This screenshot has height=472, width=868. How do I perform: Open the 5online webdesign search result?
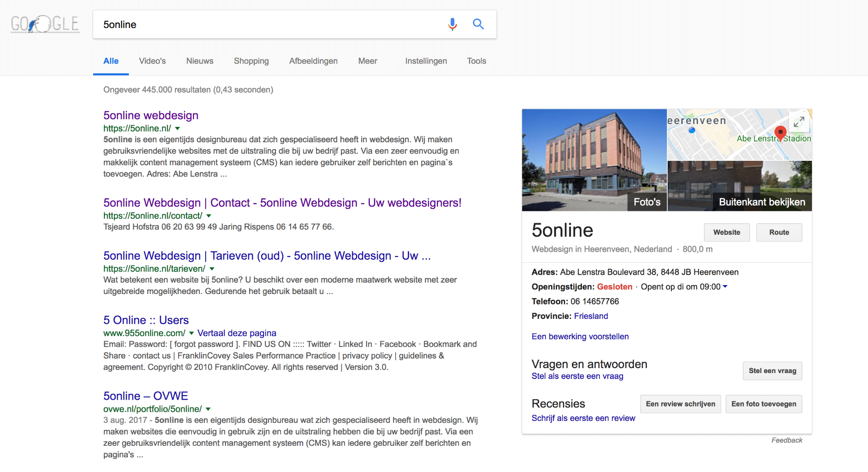(x=151, y=116)
